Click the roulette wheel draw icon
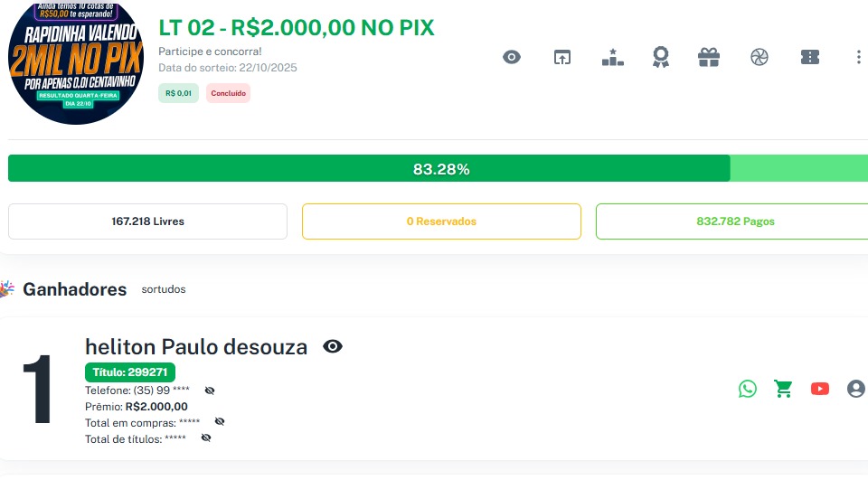 pos(759,57)
